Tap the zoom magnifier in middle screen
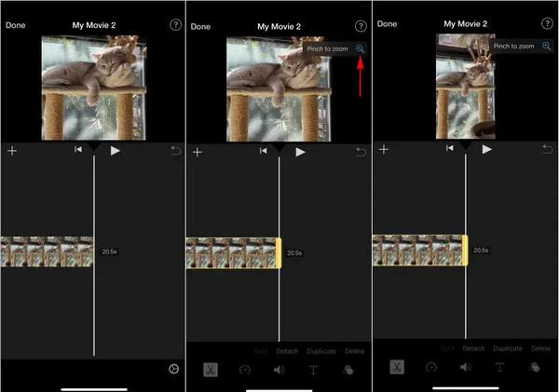 click(x=360, y=49)
